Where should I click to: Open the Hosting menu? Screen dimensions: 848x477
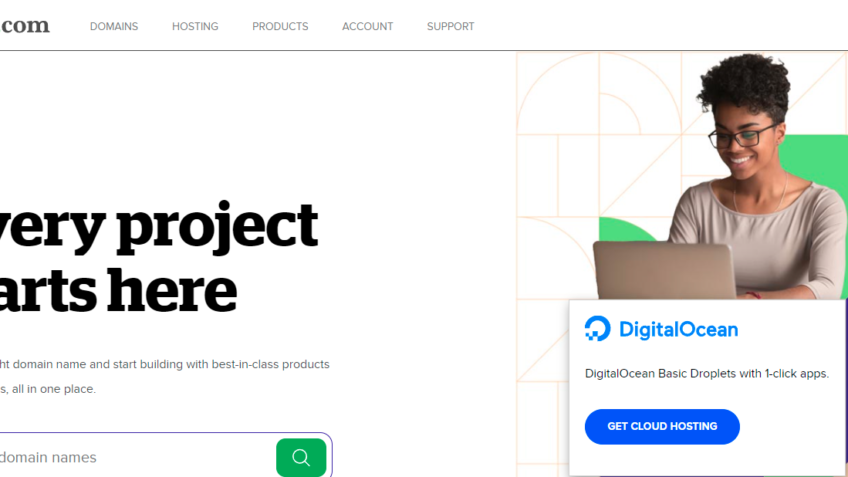pyautogui.click(x=195, y=26)
